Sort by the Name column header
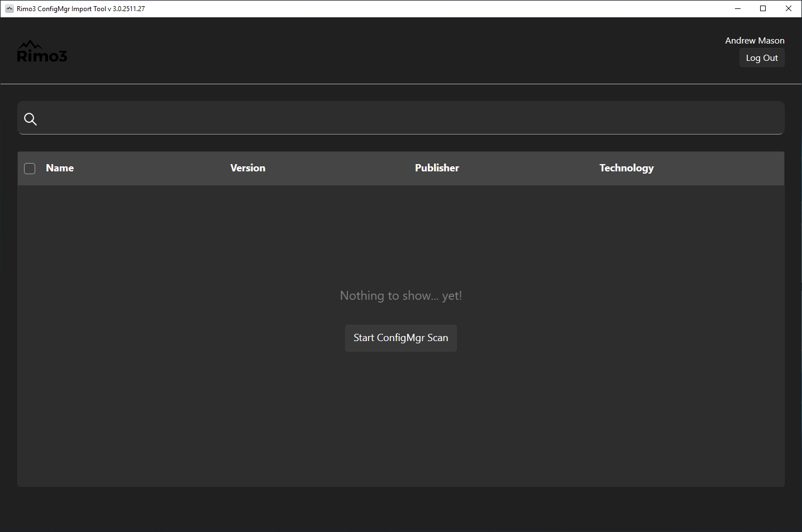Screen dimensions: 802x532 click(60, 168)
